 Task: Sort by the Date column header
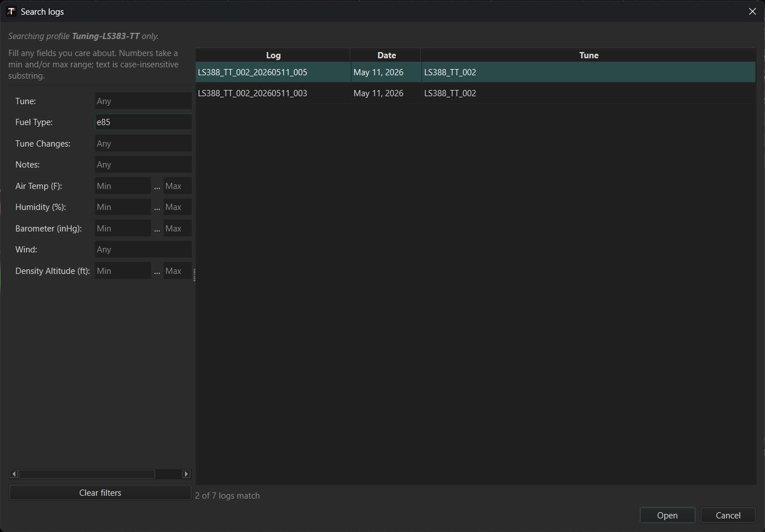386,55
